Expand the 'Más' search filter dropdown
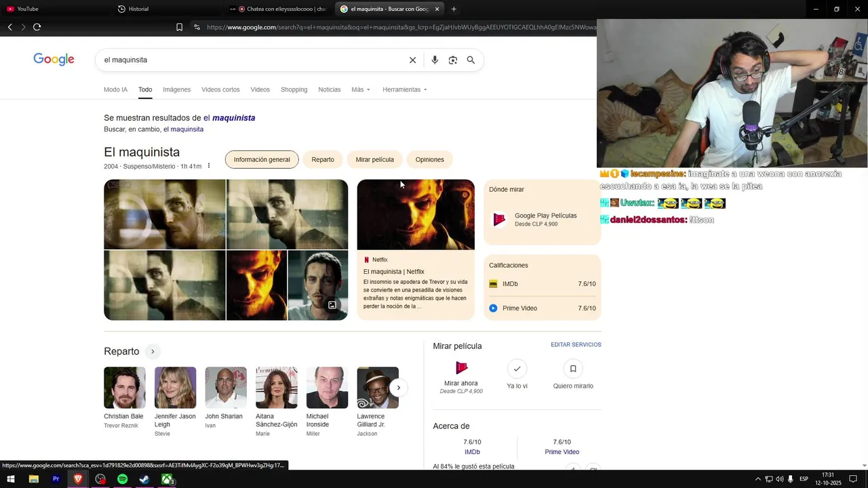The width and height of the screenshot is (868, 488). click(x=361, y=89)
